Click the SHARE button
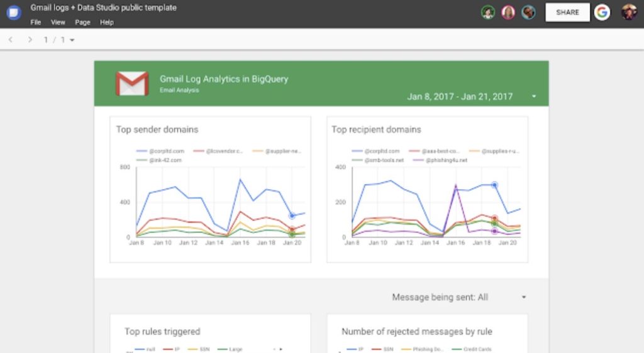 568,13
